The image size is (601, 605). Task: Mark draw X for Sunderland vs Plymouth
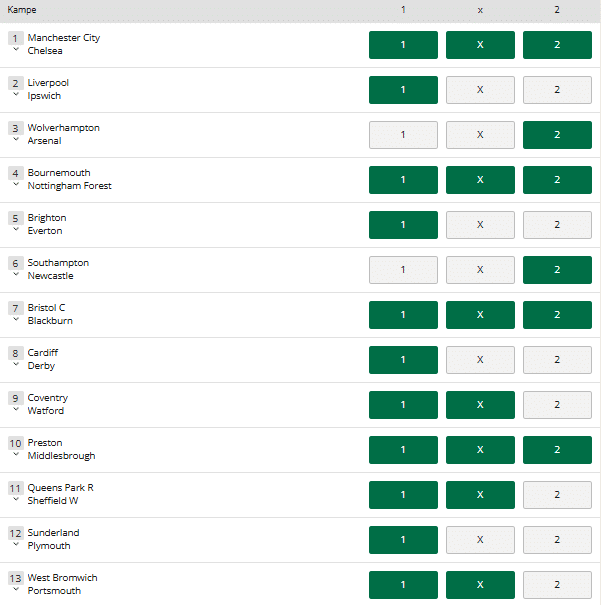(x=480, y=540)
